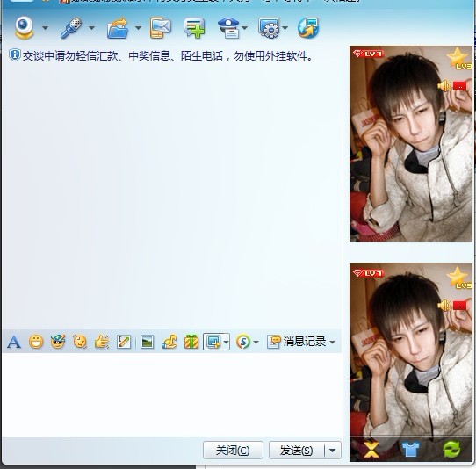Click the music note share icon
This screenshot has height=469, width=476.
tap(169, 343)
